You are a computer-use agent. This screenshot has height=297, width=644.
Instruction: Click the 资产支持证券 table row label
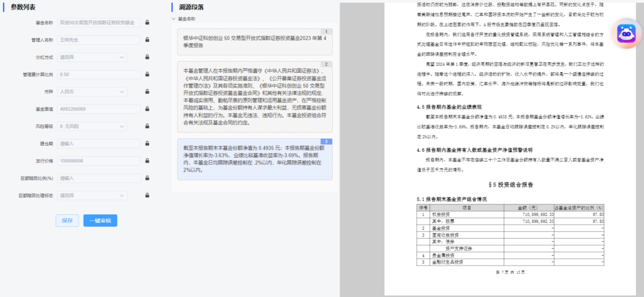point(458,249)
